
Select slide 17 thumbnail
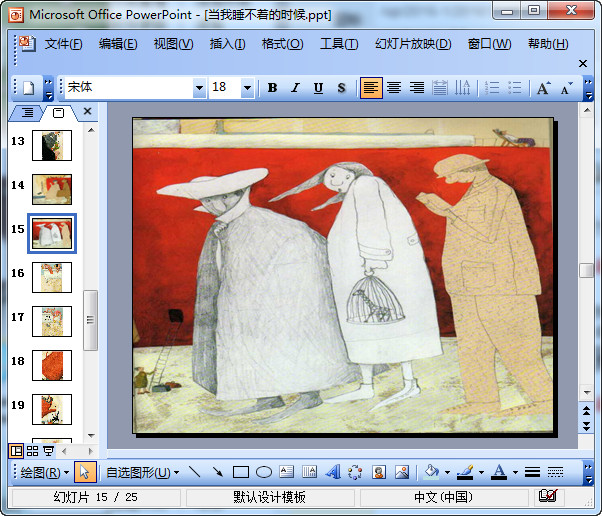point(52,321)
